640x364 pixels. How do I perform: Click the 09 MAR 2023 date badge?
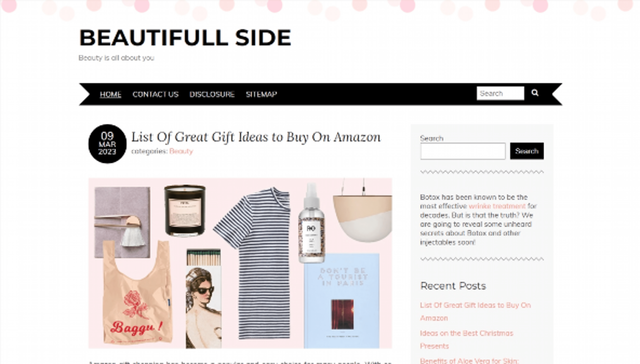pos(107,144)
